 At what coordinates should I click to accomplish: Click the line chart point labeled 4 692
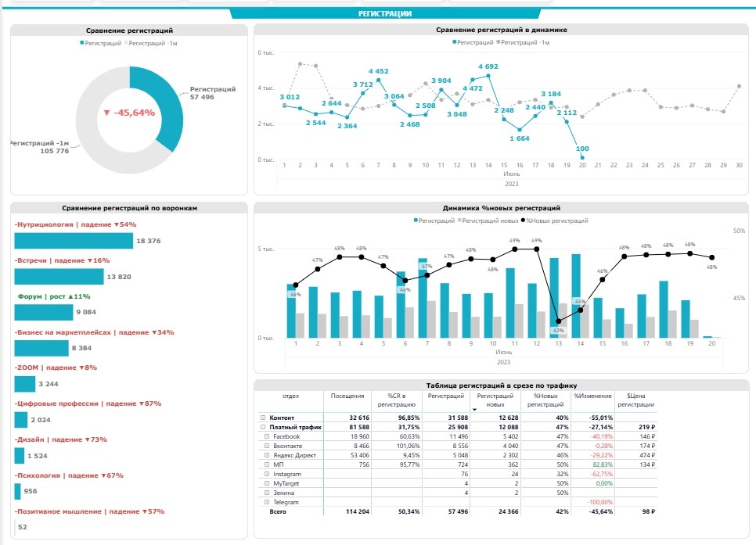click(x=488, y=76)
